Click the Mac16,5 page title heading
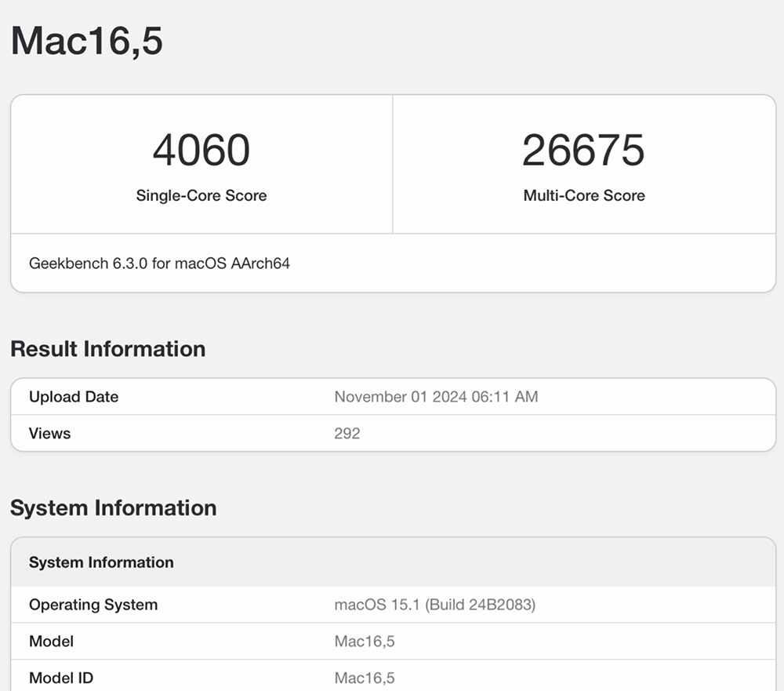 [86, 41]
